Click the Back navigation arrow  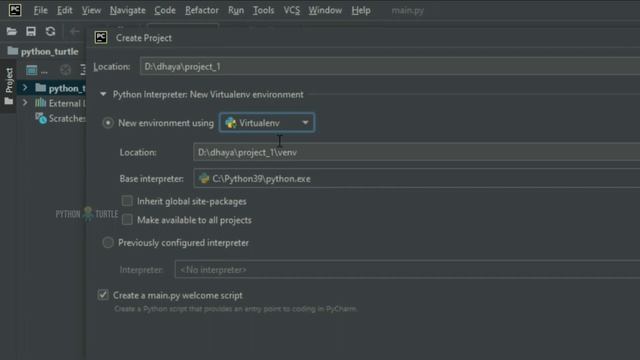[x=74, y=31]
